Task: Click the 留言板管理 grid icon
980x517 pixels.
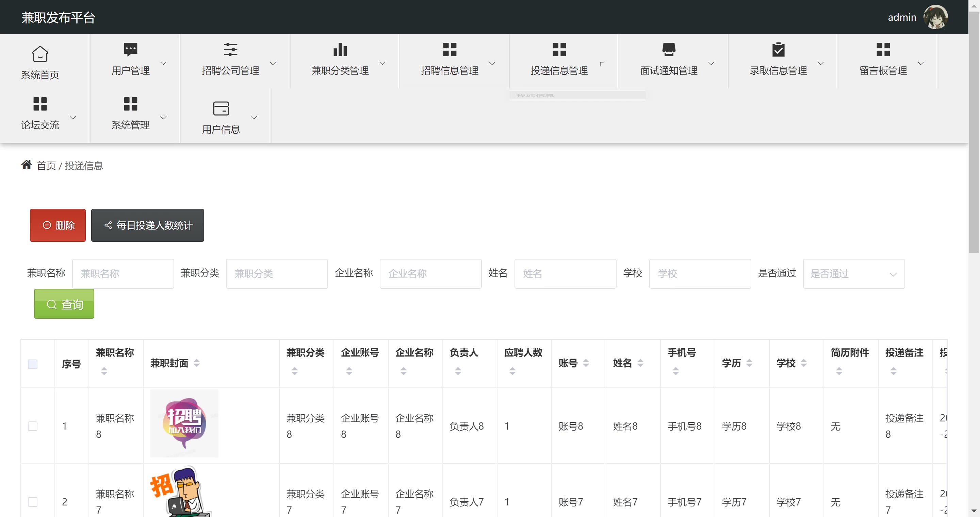Action: tap(883, 49)
